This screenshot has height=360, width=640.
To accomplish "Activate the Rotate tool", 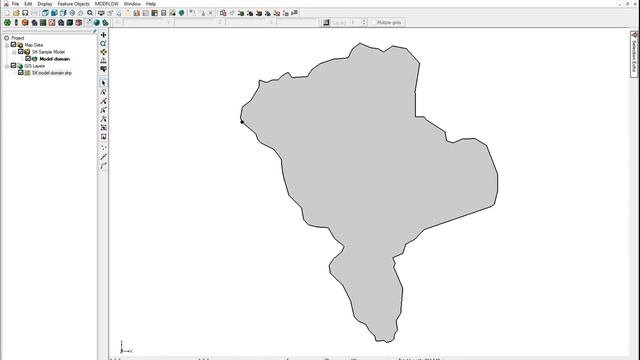I will 103,52.
